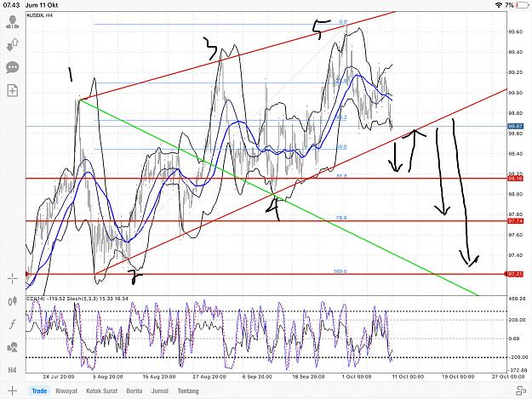Tap the Fibonacci 50.0 level label
This screenshot has width=532, height=399.
341,147
